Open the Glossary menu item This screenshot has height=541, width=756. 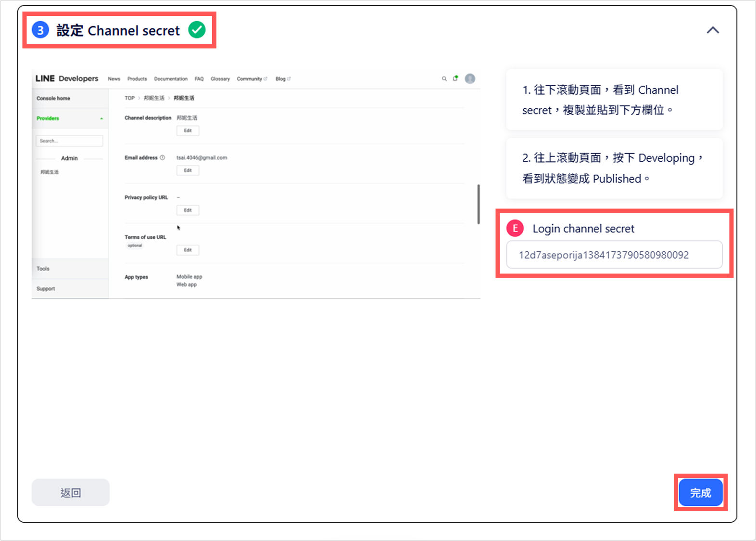tap(220, 79)
